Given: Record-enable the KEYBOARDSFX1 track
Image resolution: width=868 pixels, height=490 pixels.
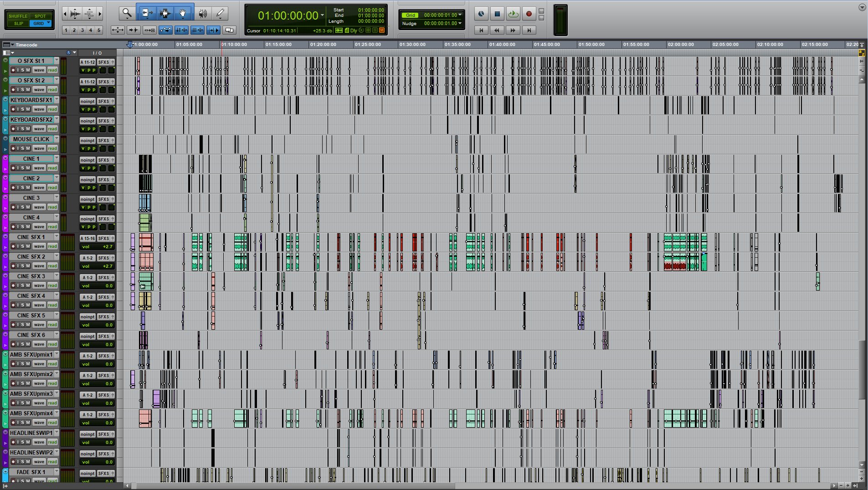Looking at the screenshot, I should pos(13,109).
